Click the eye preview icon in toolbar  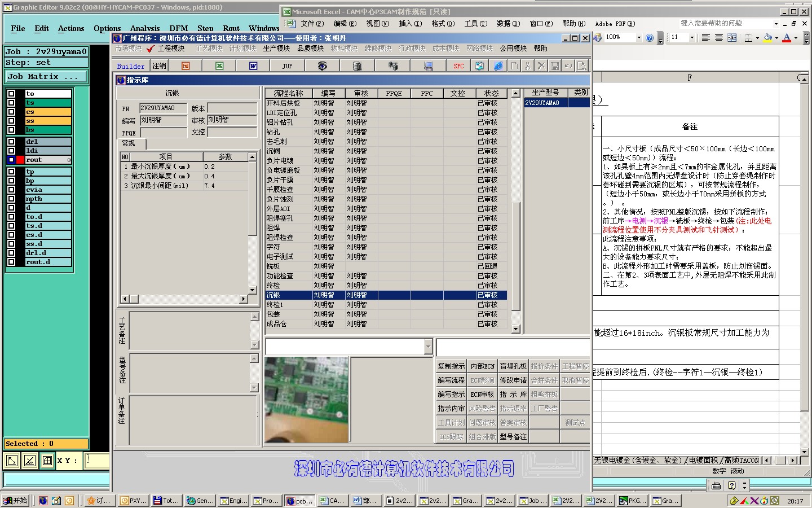click(x=322, y=66)
